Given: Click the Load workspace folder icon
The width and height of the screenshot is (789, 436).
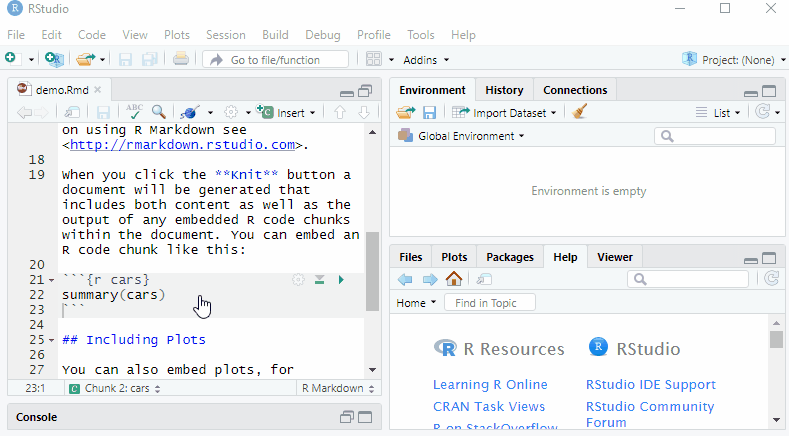Looking at the screenshot, I should 406,112.
